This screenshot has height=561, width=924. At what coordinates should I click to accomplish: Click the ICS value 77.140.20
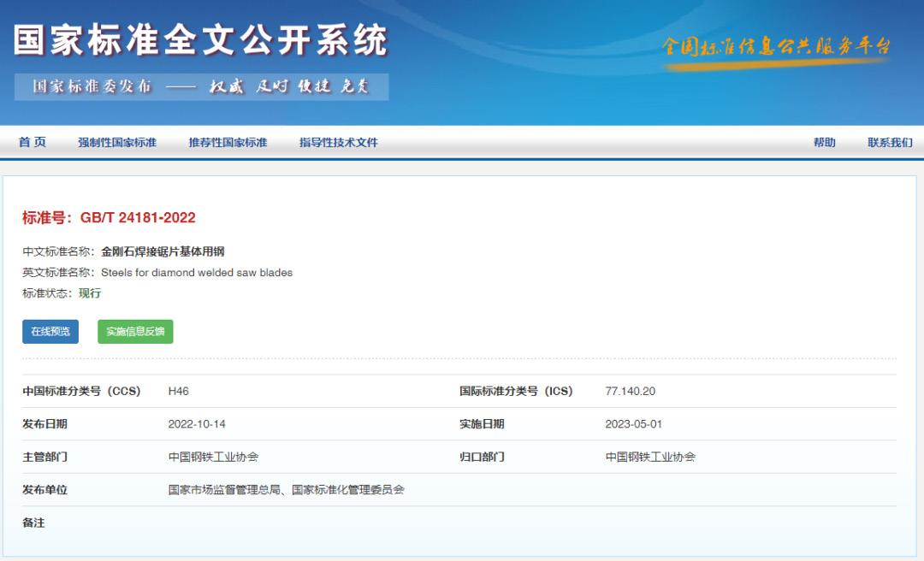click(x=630, y=392)
